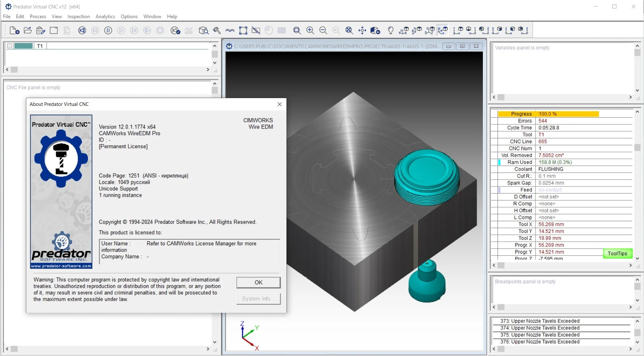This screenshot has width=644, height=356.
Task: Close the About Predator Virtual CNC dialog
Action: (x=279, y=104)
